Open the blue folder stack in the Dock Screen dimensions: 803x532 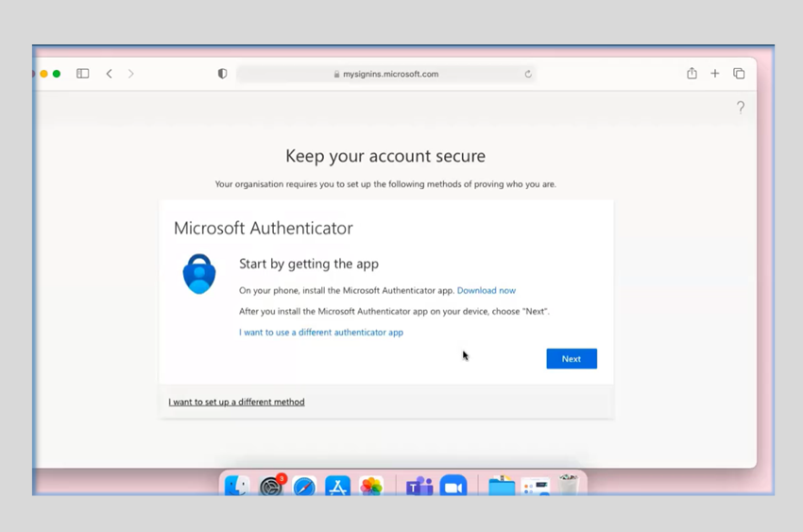click(502, 486)
